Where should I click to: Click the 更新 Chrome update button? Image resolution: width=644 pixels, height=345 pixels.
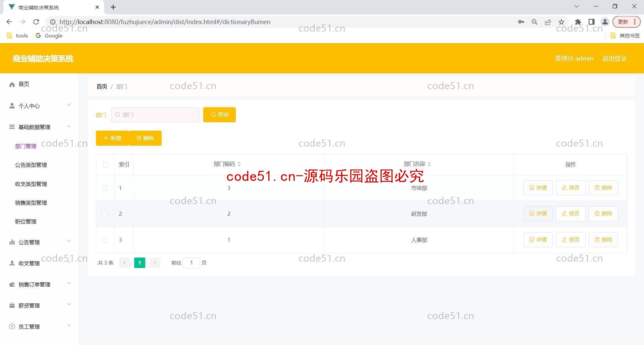[627, 22]
